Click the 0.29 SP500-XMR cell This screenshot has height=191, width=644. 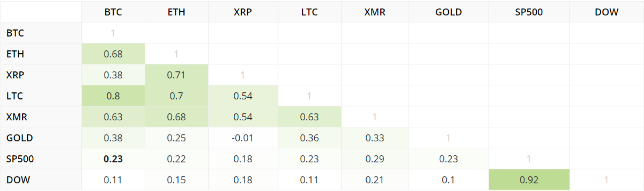point(375,159)
